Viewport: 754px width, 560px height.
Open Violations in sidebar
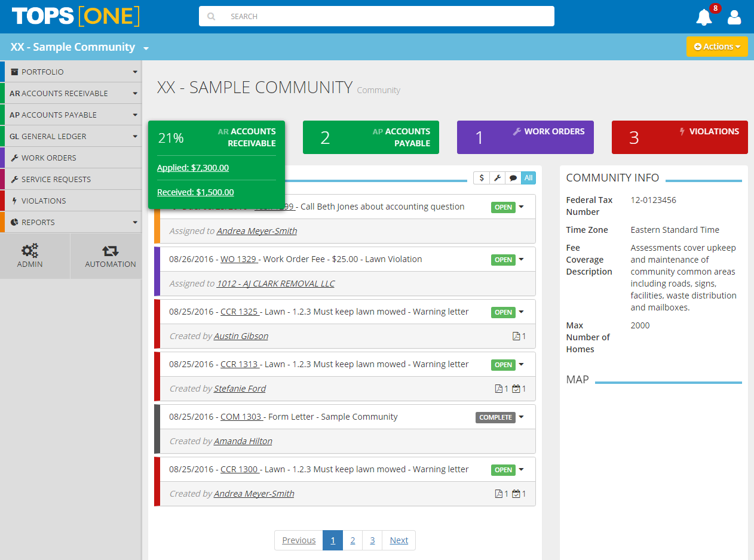coord(71,201)
